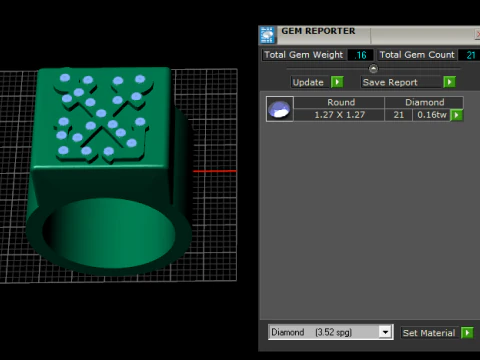Screen dimensions: 480x360
Task: Click the green arrow beside 0.16tw
Action: click(456, 115)
